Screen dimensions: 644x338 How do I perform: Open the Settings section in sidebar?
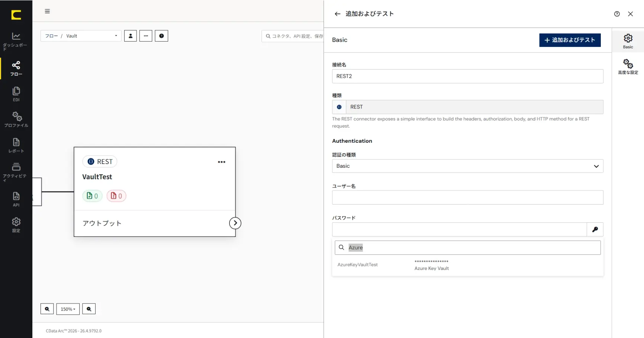coord(16,225)
